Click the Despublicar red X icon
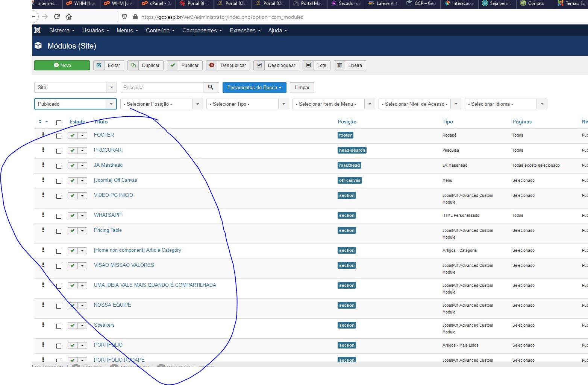Screen dimensions: 588x385 point(212,65)
